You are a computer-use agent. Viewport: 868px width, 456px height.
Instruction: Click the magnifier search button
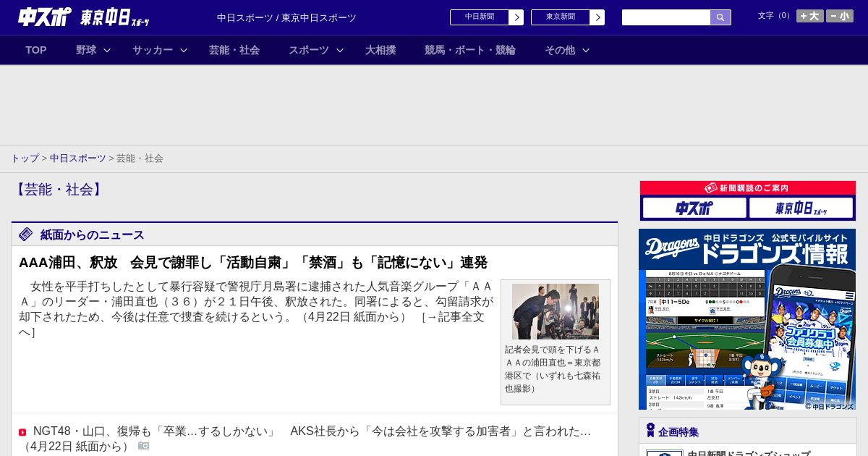coord(720,17)
